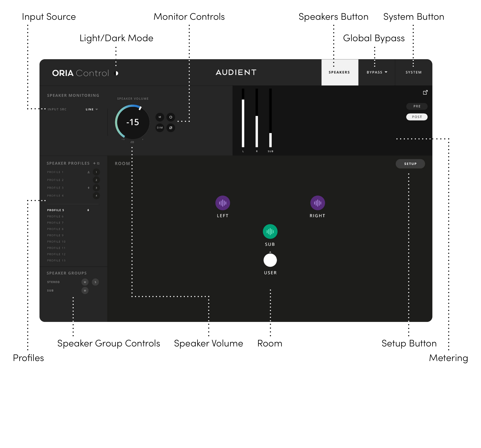Select PROFILE 4 in the list
The width and height of the screenshot is (481, 448).
tap(55, 196)
